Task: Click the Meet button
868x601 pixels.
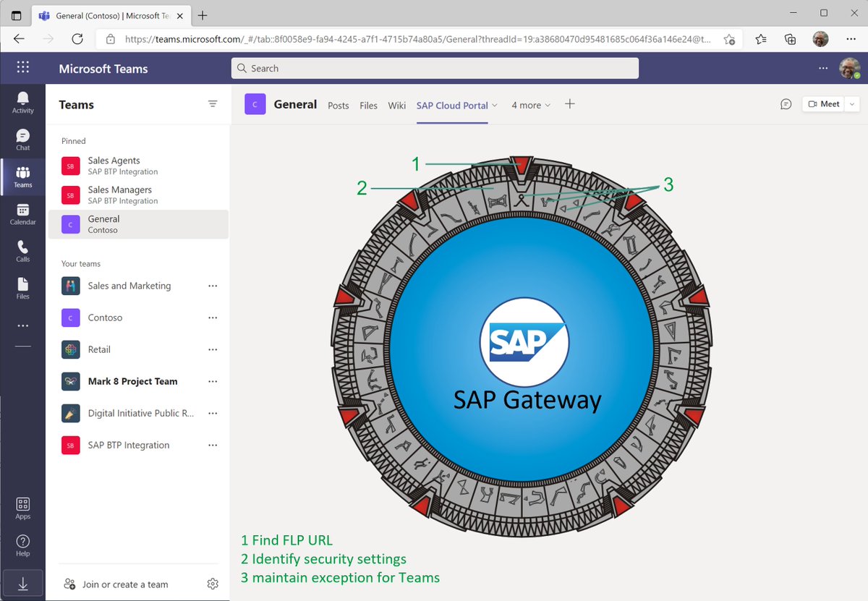Action: click(823, 103)
